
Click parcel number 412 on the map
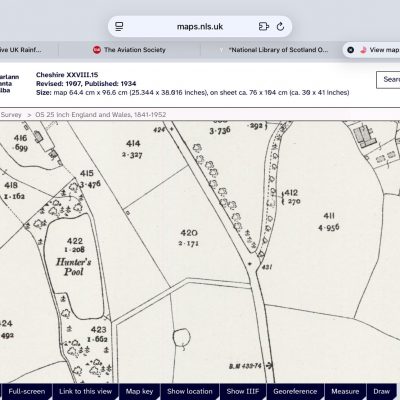291,193
